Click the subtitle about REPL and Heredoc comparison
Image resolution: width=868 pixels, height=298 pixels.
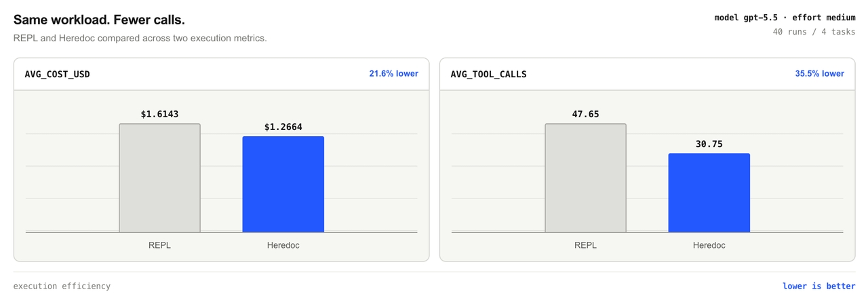coord(140,39)
